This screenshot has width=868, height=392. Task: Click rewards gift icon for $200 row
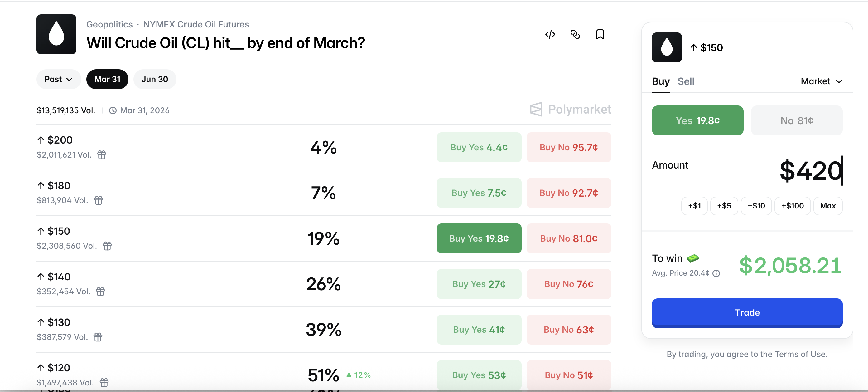101,155
